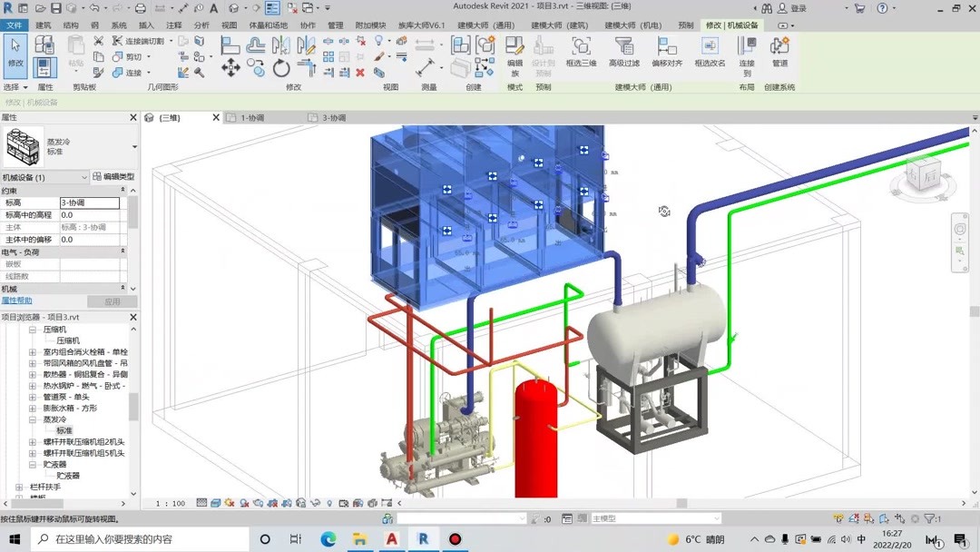Click the 属性帮助 link

coord(18,301)
